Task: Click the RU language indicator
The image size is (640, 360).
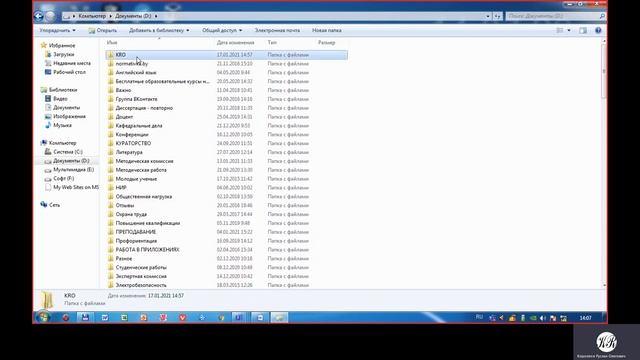Action: coord(479,317)
